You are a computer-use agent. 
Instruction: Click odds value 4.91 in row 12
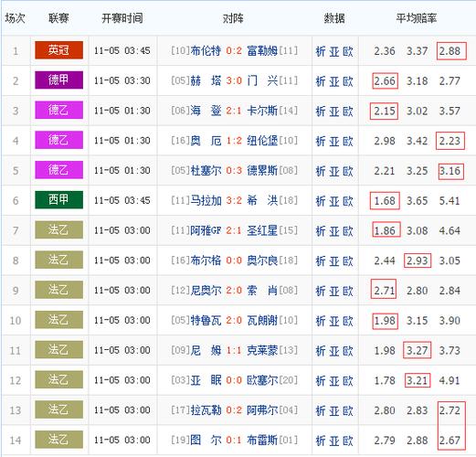click(450, 380)
